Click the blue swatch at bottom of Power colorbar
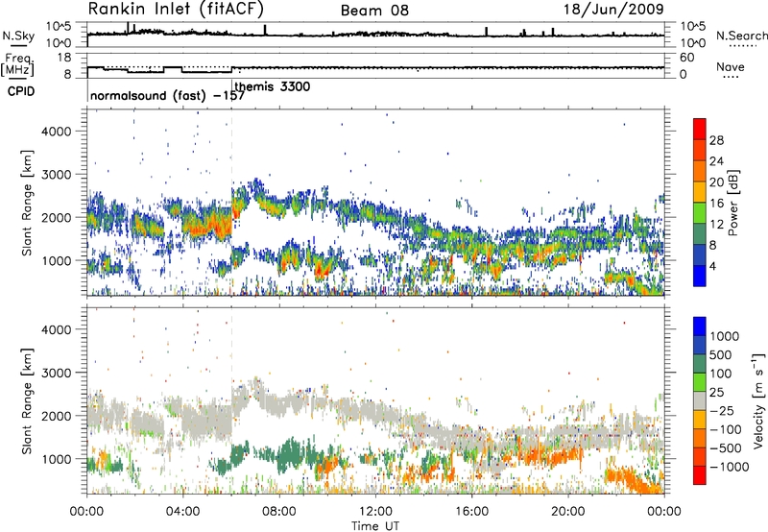 tap(700, 276)
